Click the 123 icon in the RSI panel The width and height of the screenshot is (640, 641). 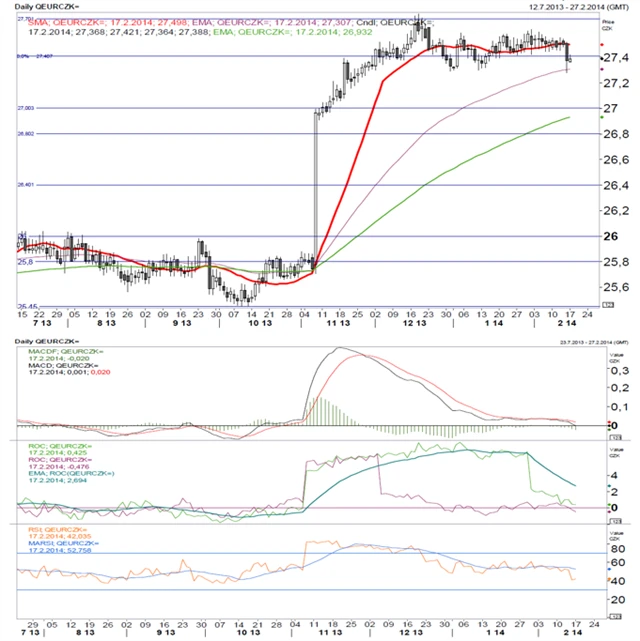tap(615, 616)
